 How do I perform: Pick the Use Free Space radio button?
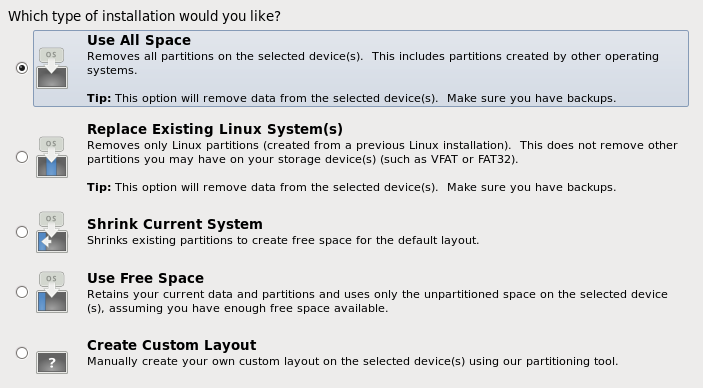point(22,292)
